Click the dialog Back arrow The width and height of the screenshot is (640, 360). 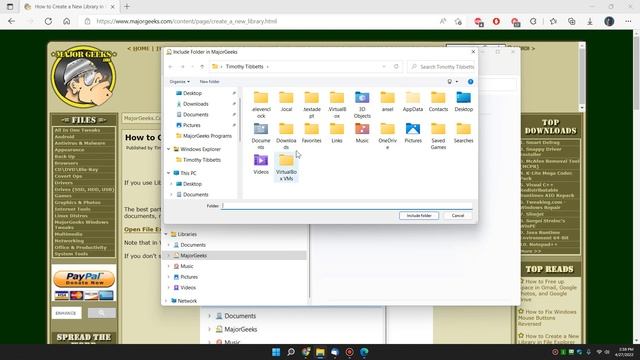point(171,67)
